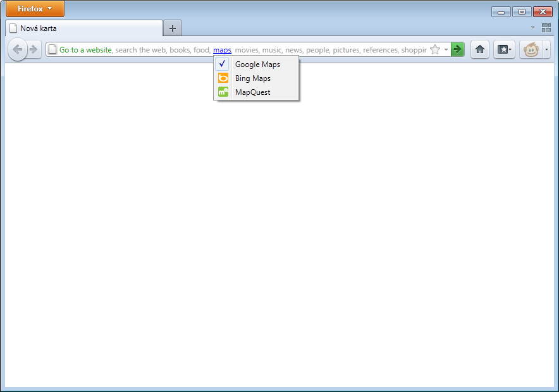The width and height of the screenshot is (559, 392).
Task: Open the Home page button
Action: (x=480, y=49)
